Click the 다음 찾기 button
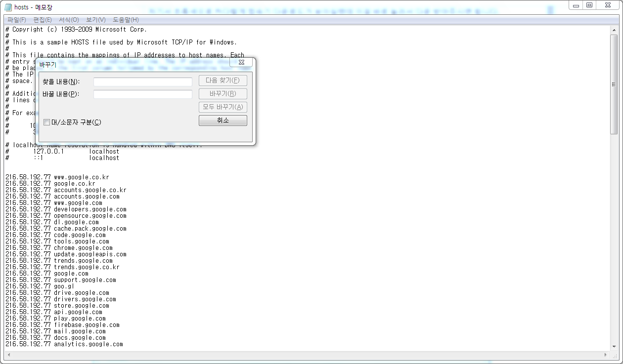The width and height of the screenshot is (623, 364). pyautogui.click(x=223, y=81)
